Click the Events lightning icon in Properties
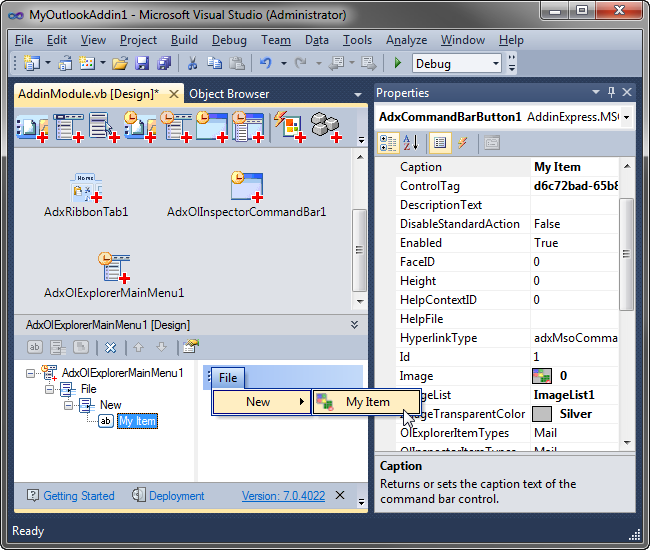Screen dimensions: 650x550 pyautogui.click(x=462, y=143)
